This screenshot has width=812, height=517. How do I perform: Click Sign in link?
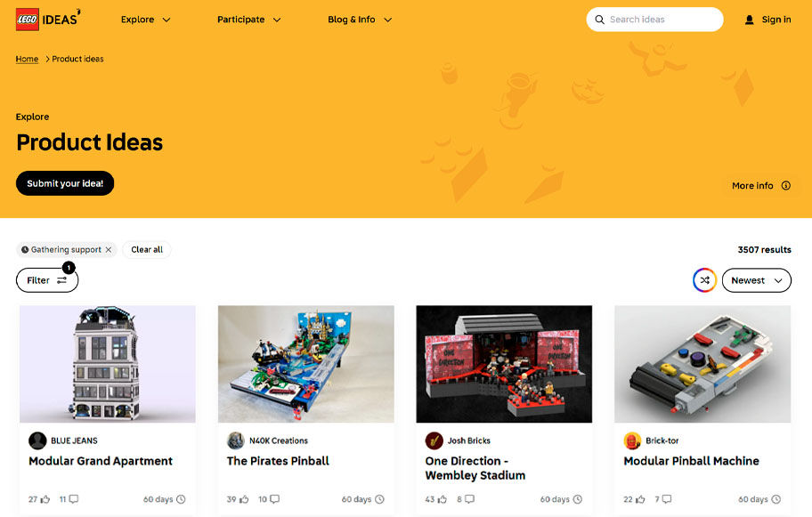pos(767,20)
